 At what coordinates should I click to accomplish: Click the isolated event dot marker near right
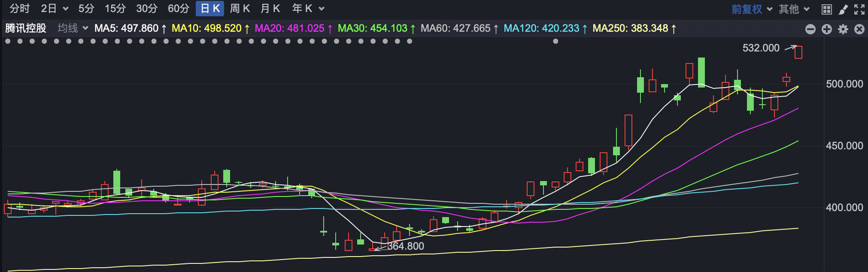(x=555, y=41)
